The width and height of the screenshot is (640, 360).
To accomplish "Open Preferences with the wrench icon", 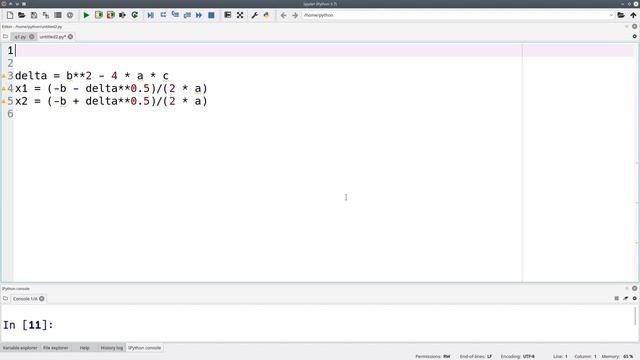I will point(255,15).
